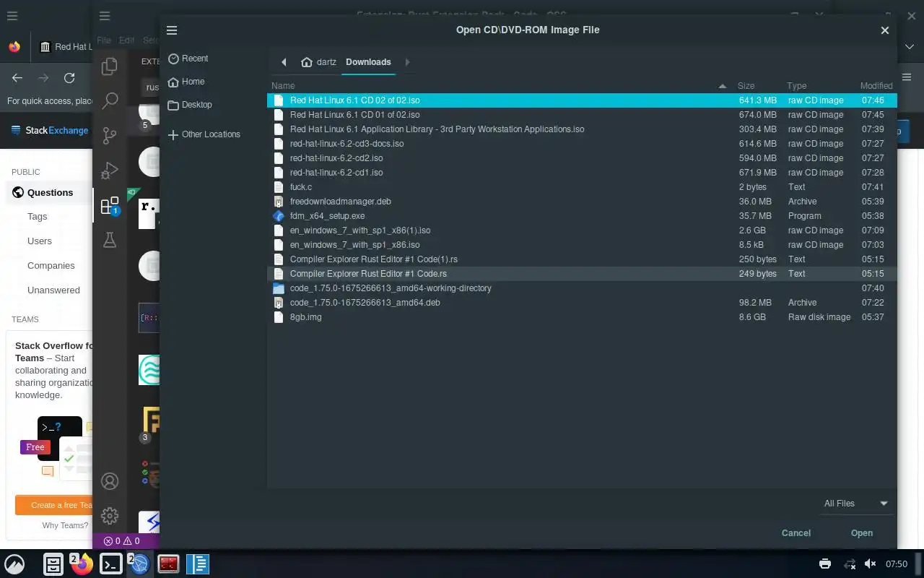Open VS Code File menu
Image resolution: width=924 pixels, height=578 pixels.
point(104,40)
